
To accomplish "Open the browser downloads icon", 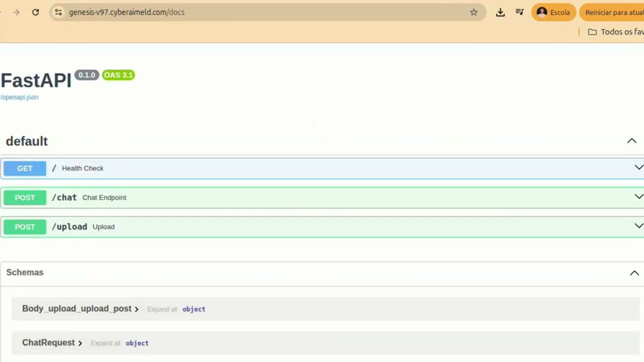I will tap(500, 12).
